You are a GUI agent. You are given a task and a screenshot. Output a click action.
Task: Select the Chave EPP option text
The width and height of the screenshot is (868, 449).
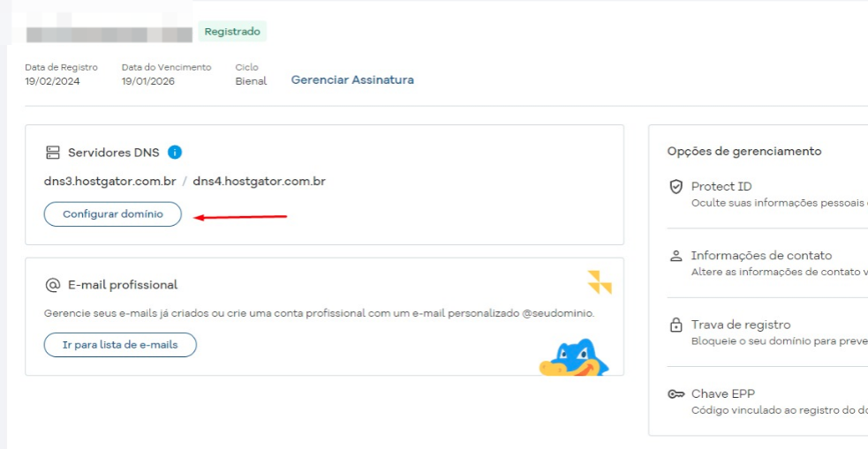pyautogui.click(x=722, y=393)
